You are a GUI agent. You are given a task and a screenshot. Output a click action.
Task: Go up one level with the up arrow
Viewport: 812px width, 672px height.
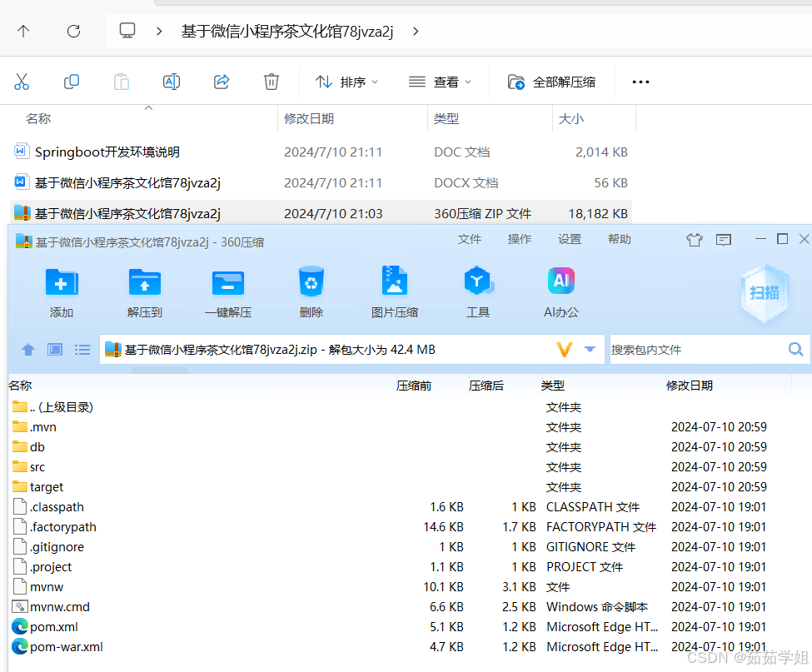click(x=23, y=31)
